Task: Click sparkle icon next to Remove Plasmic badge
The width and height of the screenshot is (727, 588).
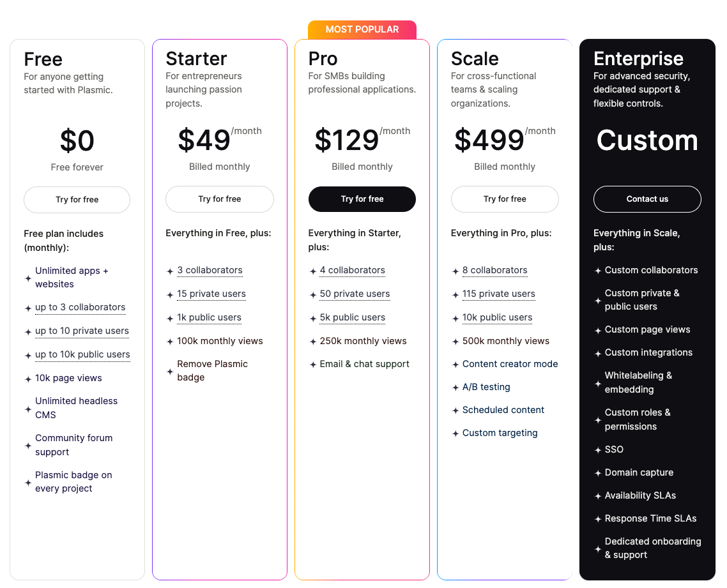Action: 170,371
